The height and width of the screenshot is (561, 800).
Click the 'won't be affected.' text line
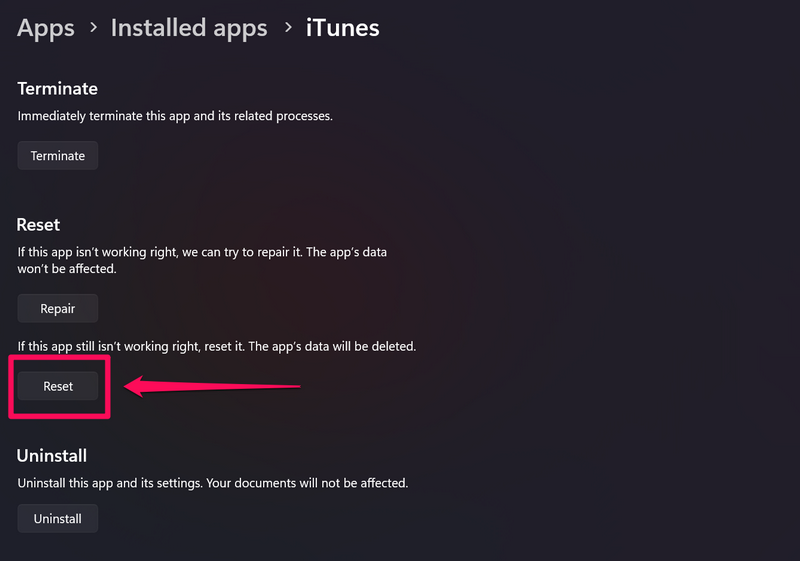point(66,270)
